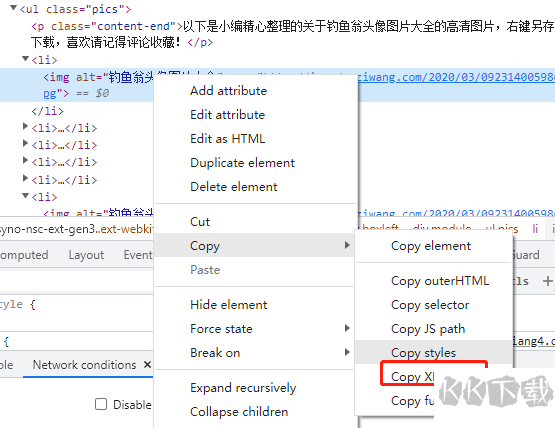Viewport: 555px width, 428px height.
Task: Click Copy XPath highlighted option
Action: coord(413,376)
